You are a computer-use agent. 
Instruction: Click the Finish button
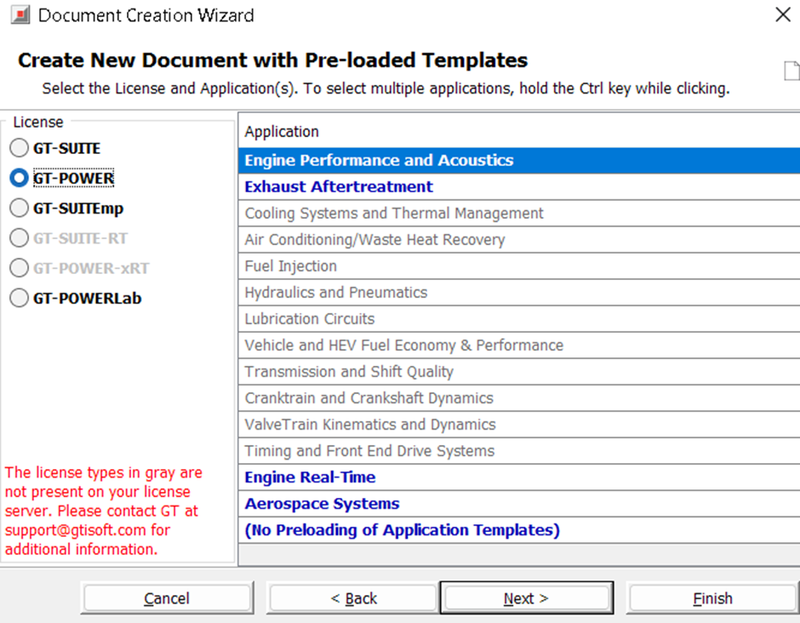pyautogui.click(x=713, y=598)
